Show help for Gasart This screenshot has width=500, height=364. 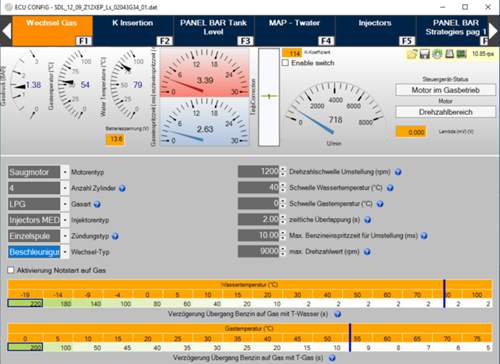[97, 204]
